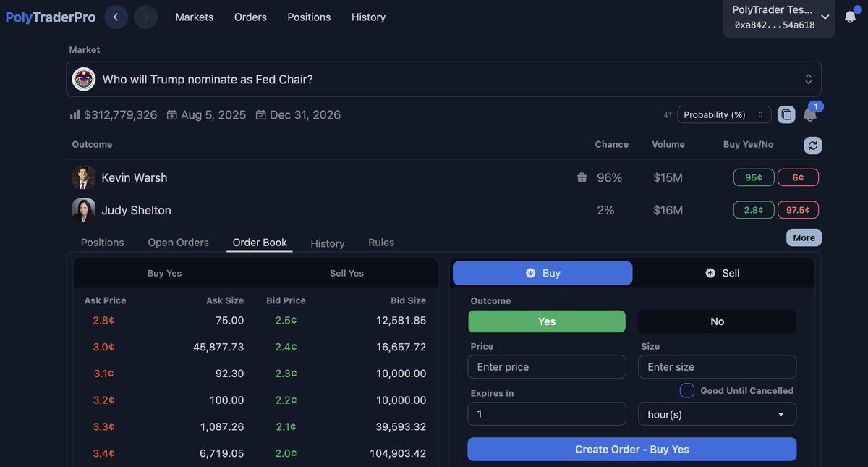
Task: Click the Enter price field
Action: pos(547,367)
